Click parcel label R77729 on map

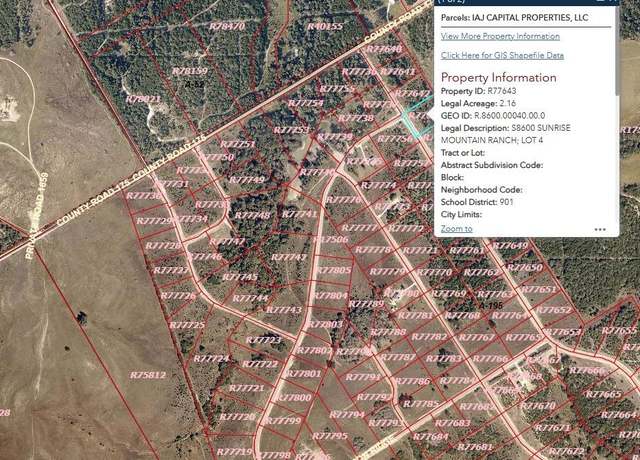point(154,221)
